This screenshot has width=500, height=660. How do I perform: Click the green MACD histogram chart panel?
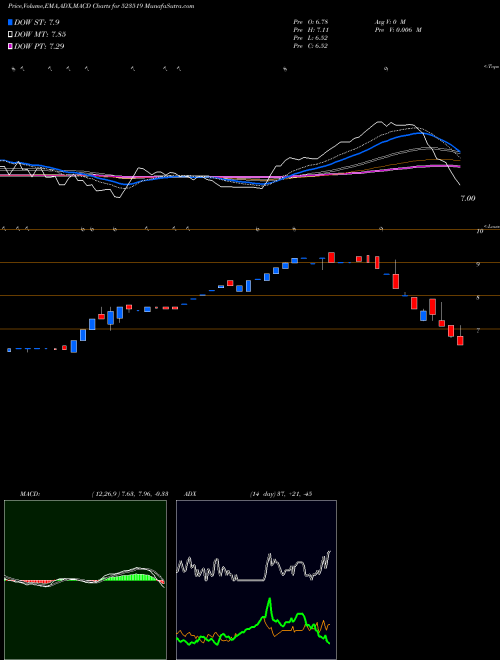coord(85,580)
